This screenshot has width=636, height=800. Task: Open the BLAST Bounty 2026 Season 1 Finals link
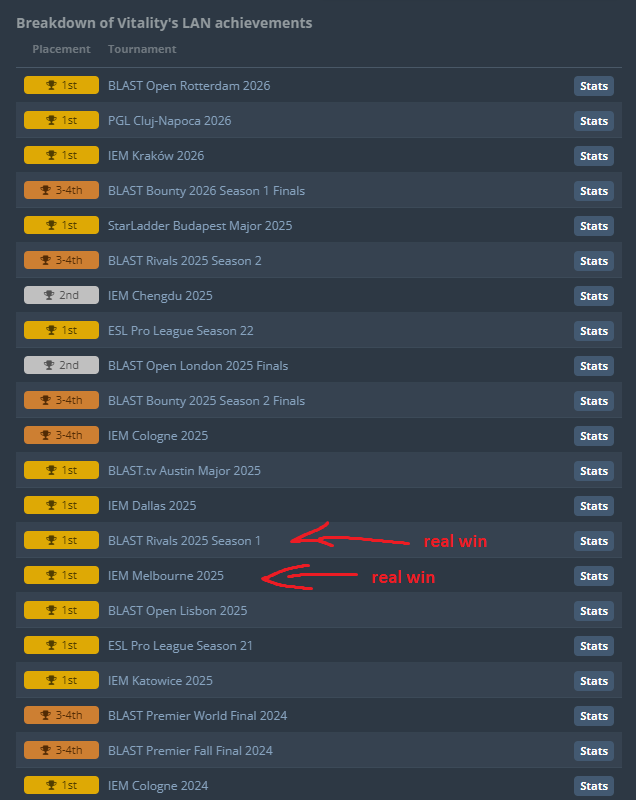click(206, 191)
